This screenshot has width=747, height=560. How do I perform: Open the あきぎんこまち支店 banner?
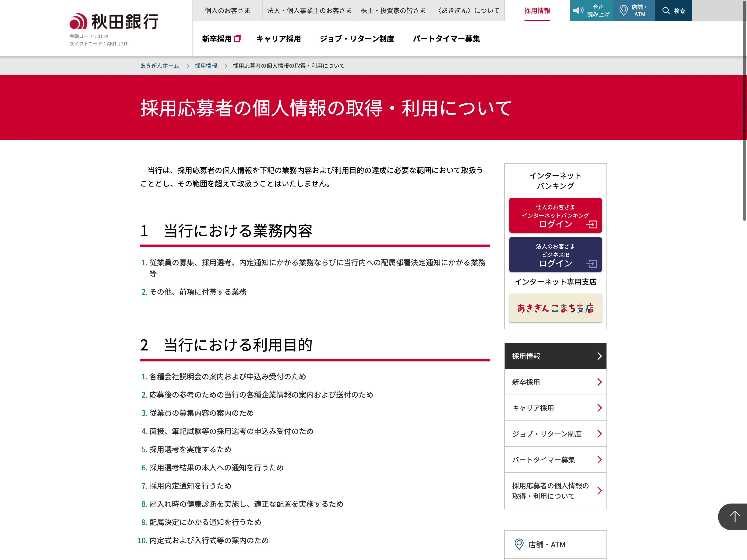(555, 308)
